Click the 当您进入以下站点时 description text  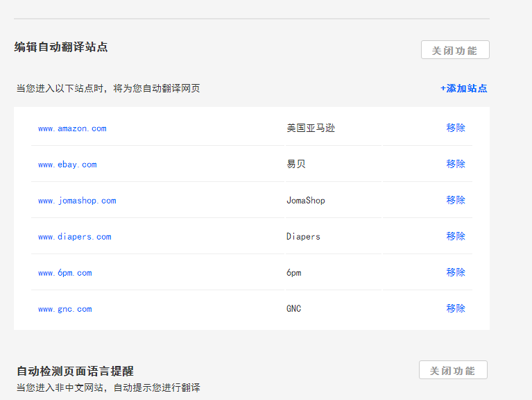pos(108,88)
